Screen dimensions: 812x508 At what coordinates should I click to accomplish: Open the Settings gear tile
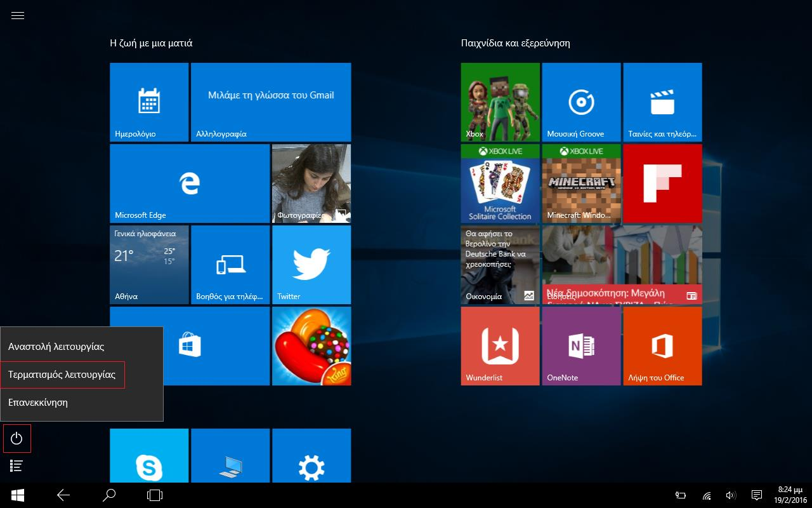[311, 455]
